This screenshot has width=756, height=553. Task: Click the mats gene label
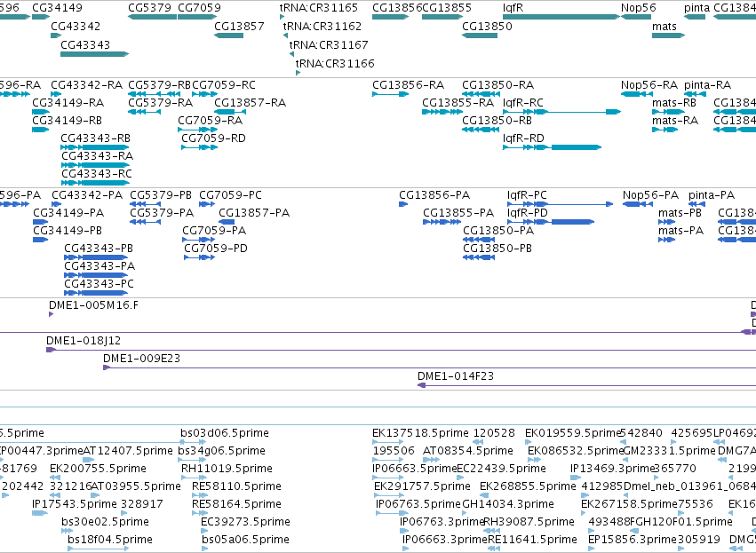664,26
